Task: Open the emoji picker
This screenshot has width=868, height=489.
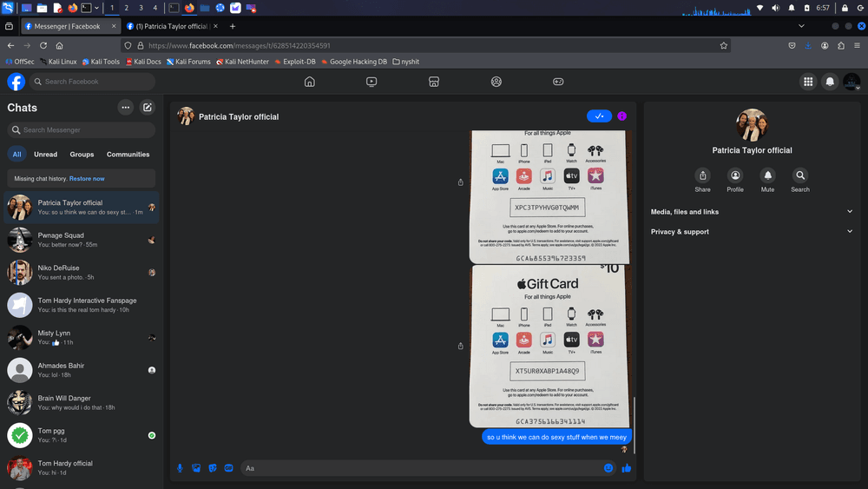Action: point(608,468)
